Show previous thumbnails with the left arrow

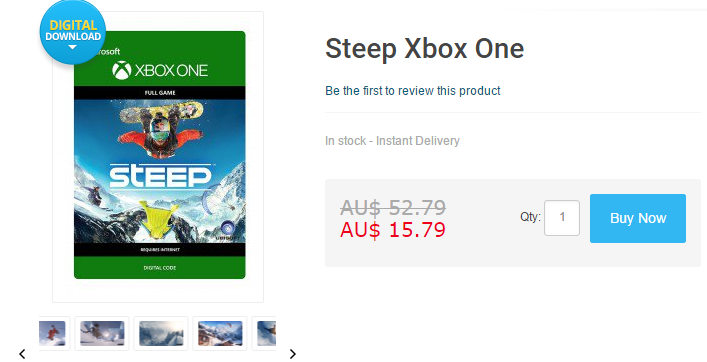[22, 354]
